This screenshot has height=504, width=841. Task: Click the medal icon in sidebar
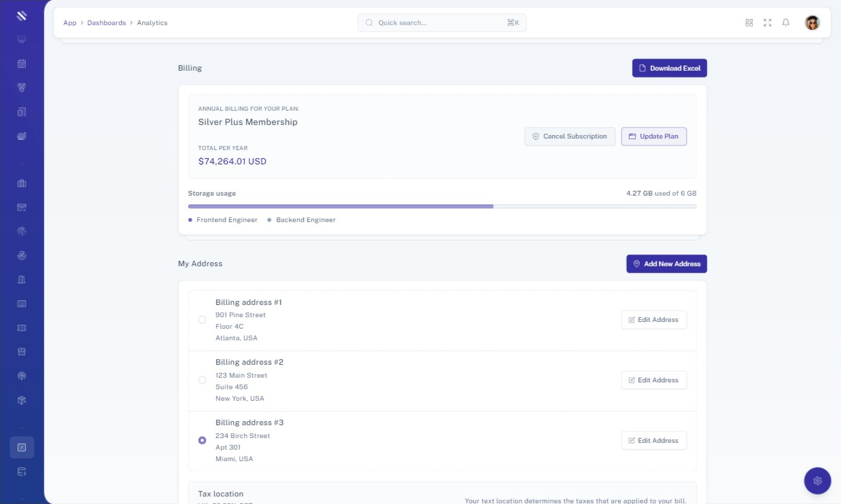[22, 88]
